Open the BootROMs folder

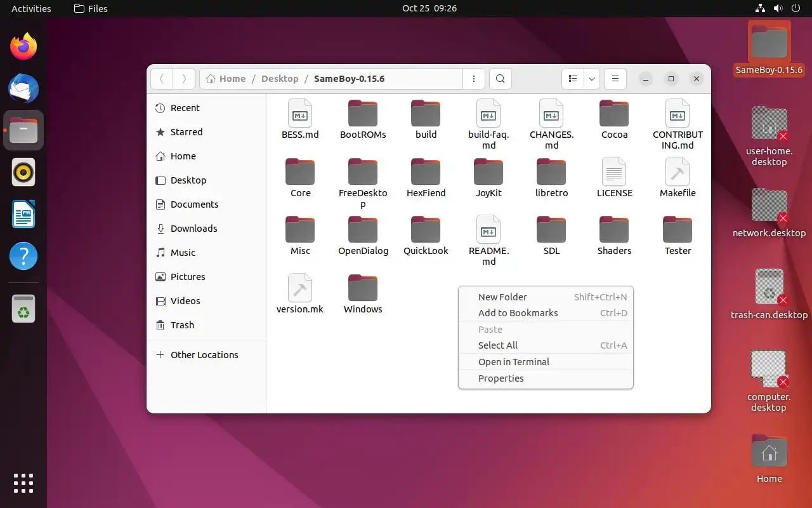(363, 119)
